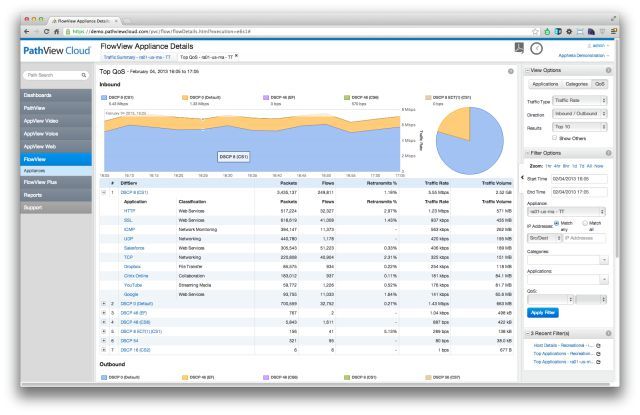Click the browser back arrow
Screen dimensions: 640x415
pos(27,31)
